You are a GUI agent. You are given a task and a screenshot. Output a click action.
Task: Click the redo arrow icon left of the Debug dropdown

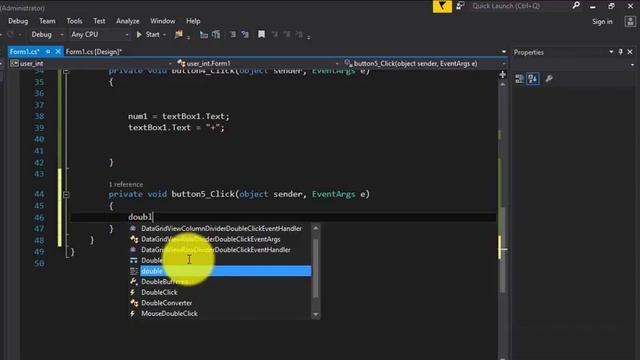(10, 35)
